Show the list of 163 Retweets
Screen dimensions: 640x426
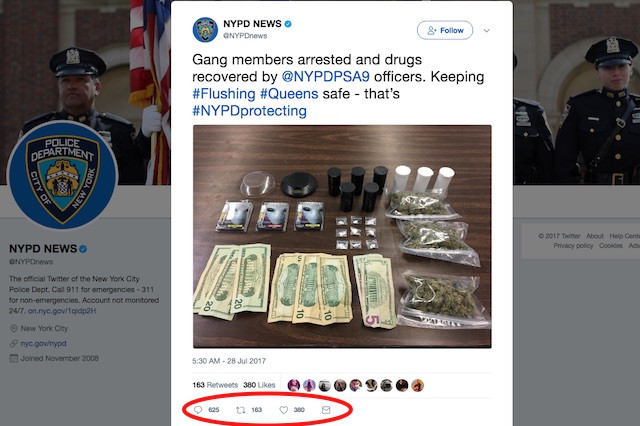(x=215, y=385)
